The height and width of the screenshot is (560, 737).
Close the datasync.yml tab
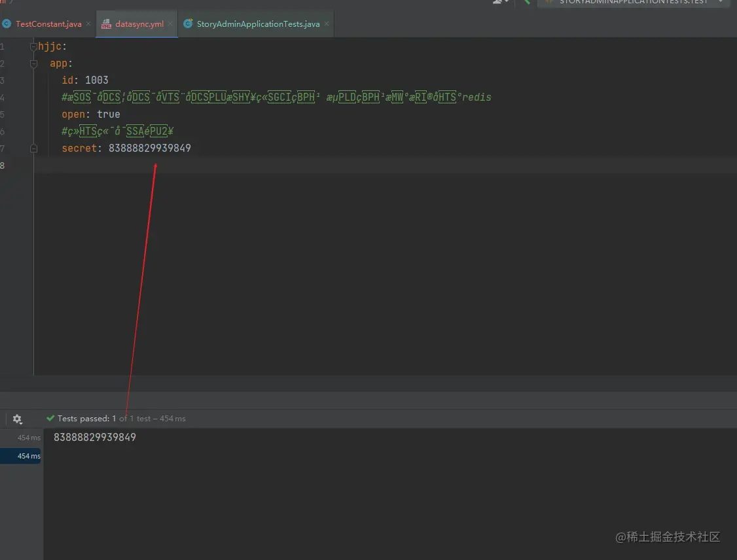170,24
